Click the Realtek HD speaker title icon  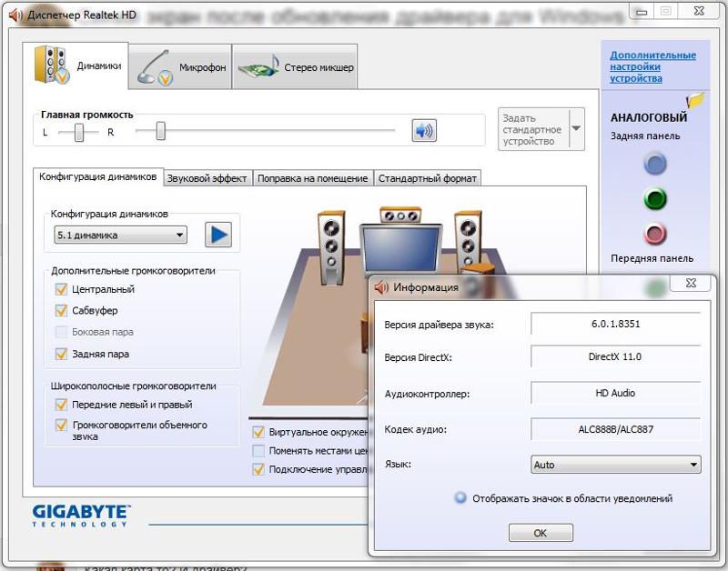16,15
